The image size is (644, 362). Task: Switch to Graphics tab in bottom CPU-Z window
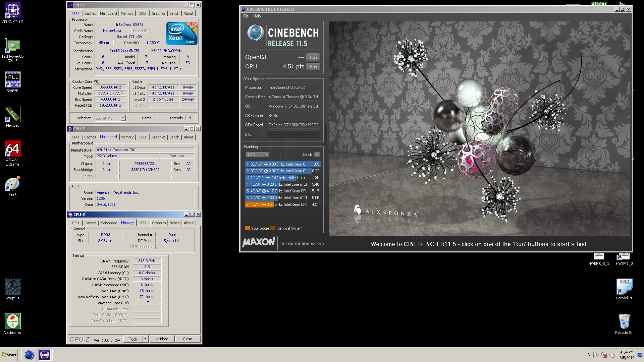point(159,223)
